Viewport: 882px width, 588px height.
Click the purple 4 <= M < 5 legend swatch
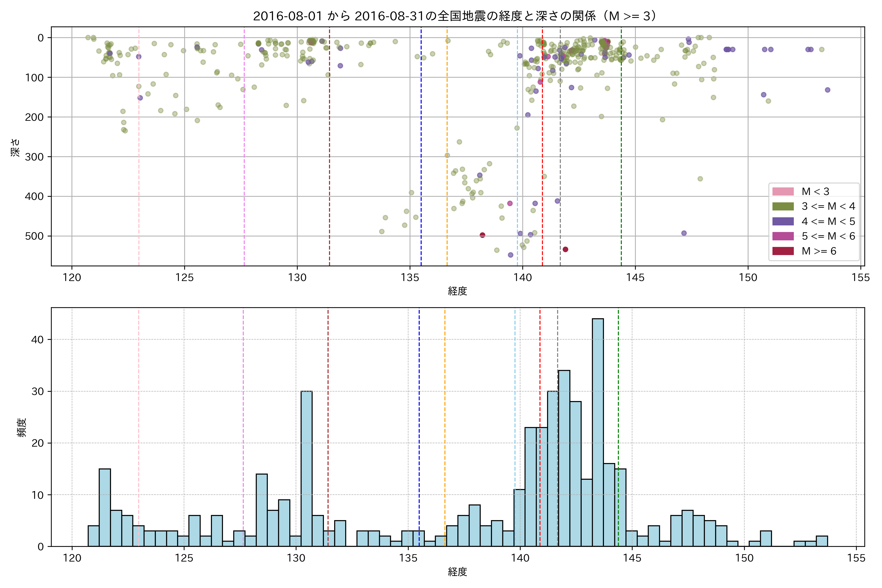point(783,221)
